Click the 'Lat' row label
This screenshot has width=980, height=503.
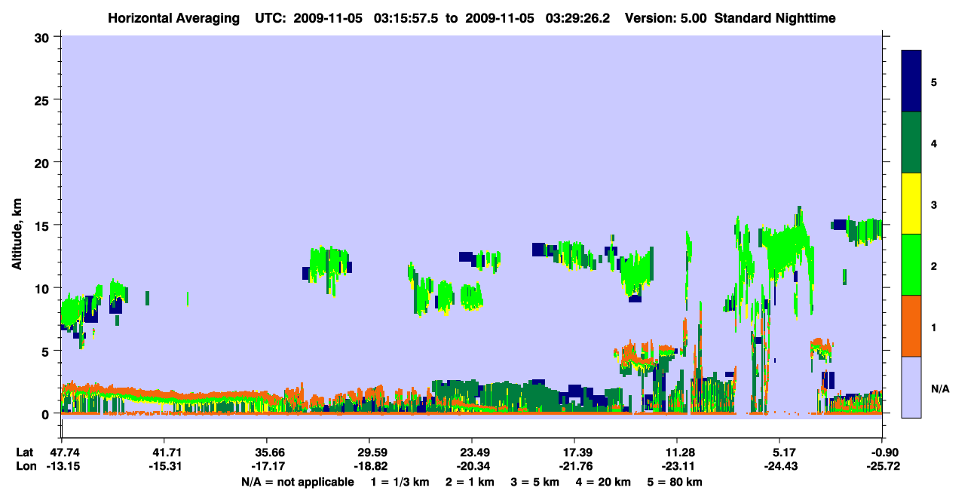point(24,452)
